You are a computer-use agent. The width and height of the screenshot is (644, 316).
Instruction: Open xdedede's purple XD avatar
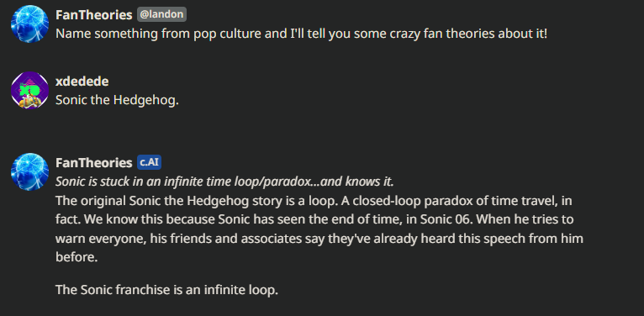(29, 90)
